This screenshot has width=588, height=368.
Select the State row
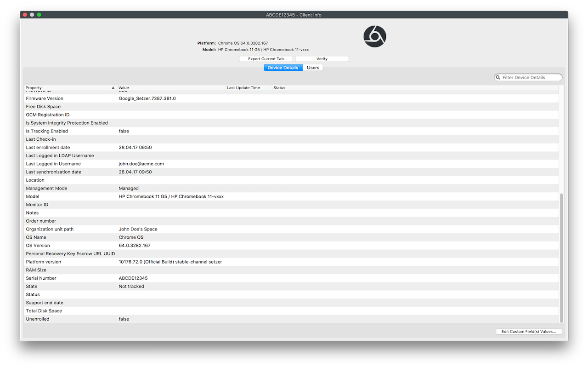pos(291,286)
